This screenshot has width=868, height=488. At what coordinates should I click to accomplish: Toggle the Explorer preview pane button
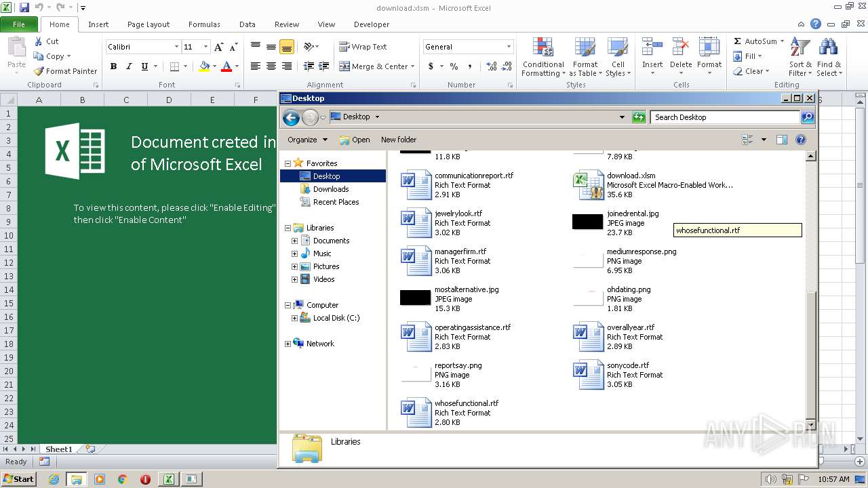point(781,140)
